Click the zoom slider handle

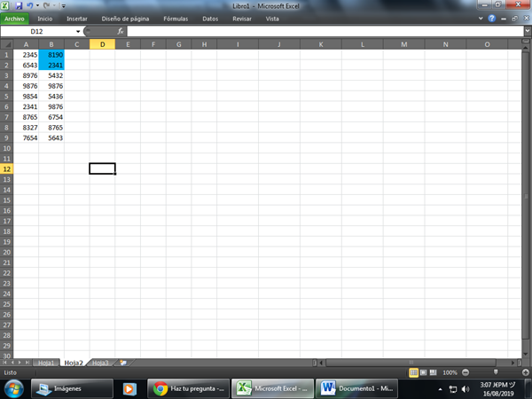pos(496,372)
